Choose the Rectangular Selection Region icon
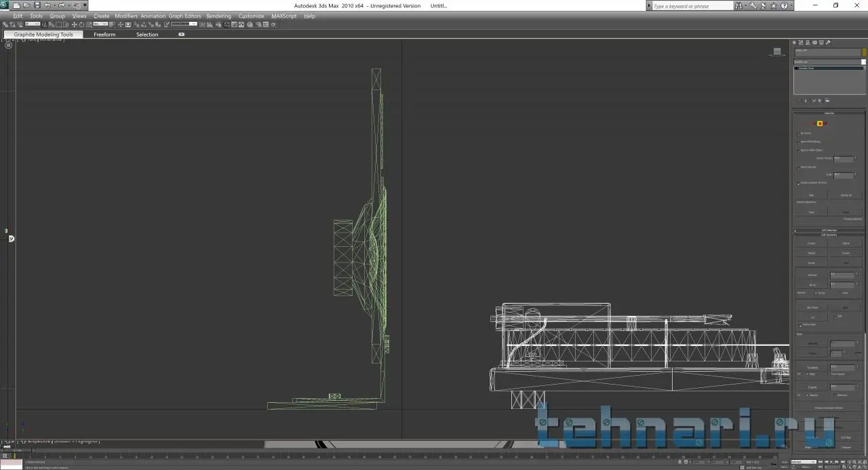Viewport: 868px width, 470px height. tap(58, 24)
